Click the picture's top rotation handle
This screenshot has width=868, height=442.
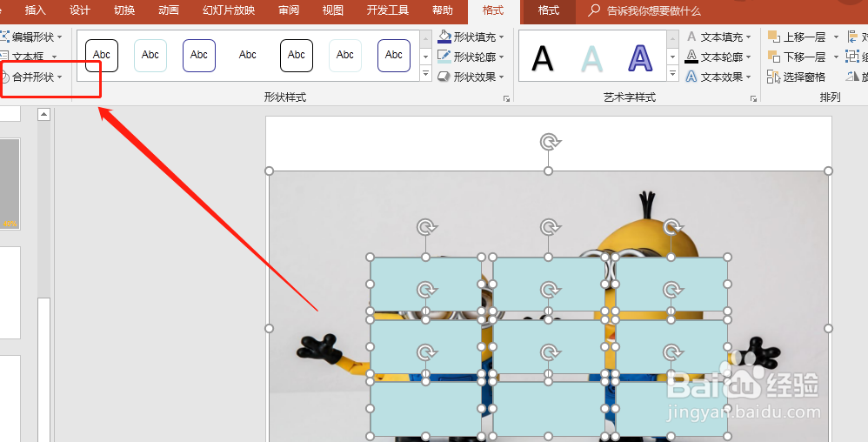[549, 143]
